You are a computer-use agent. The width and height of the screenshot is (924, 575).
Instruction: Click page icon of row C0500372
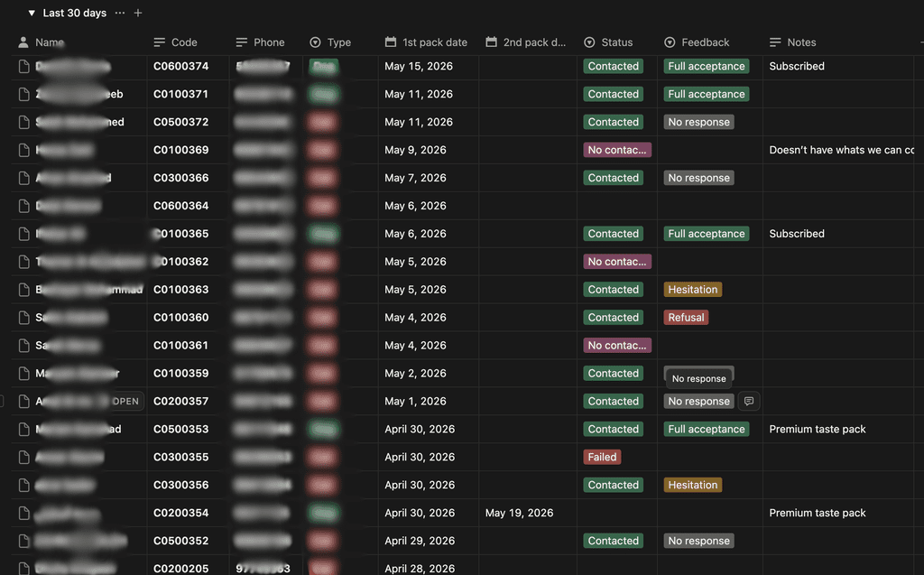click(x=23, y=122)
